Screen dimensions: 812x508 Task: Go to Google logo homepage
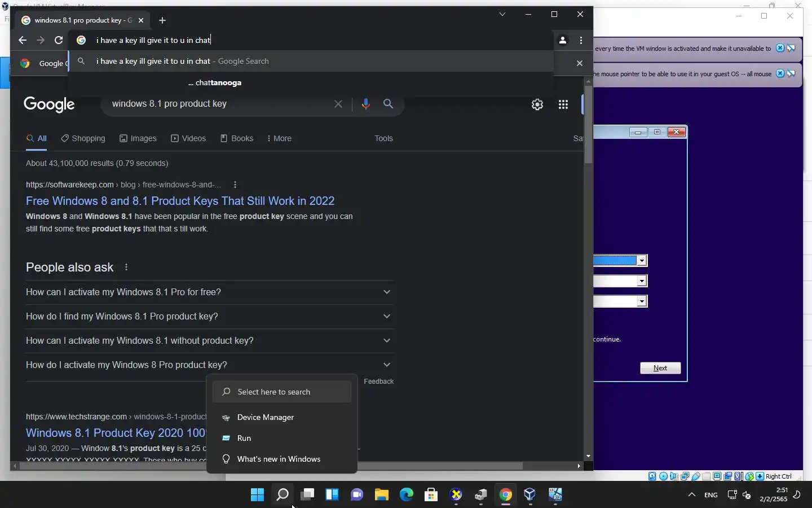point(49,104)
